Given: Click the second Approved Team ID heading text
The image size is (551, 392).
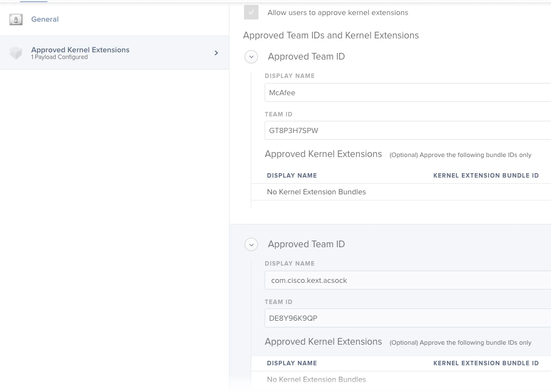Looking at the screenshot, I should tap(306, 244).
